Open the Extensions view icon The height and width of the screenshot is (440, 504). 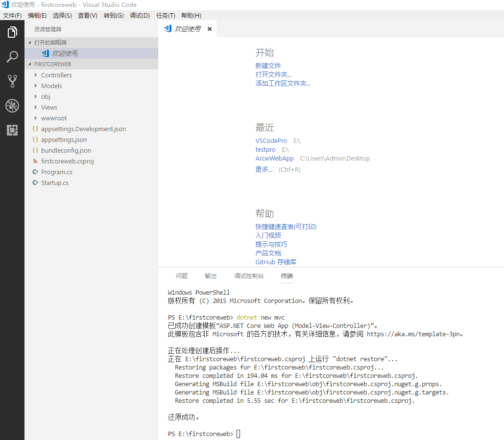(x=12, y=130)
